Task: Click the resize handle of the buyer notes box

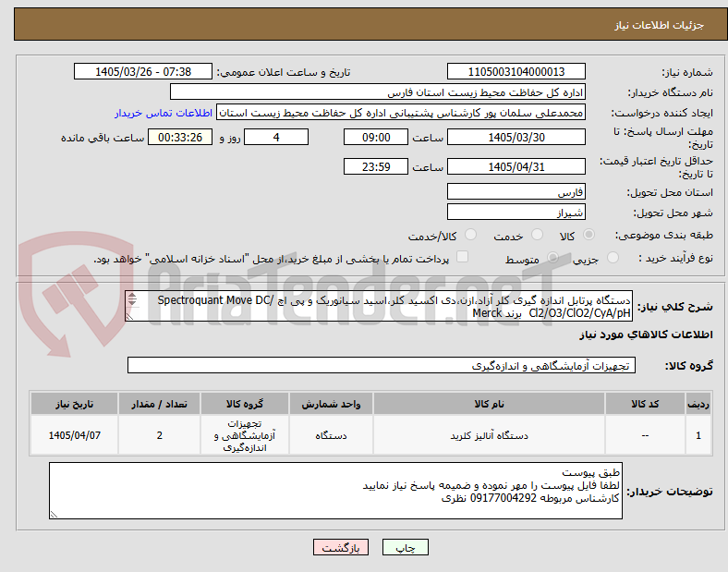Action: pos(54,515)
